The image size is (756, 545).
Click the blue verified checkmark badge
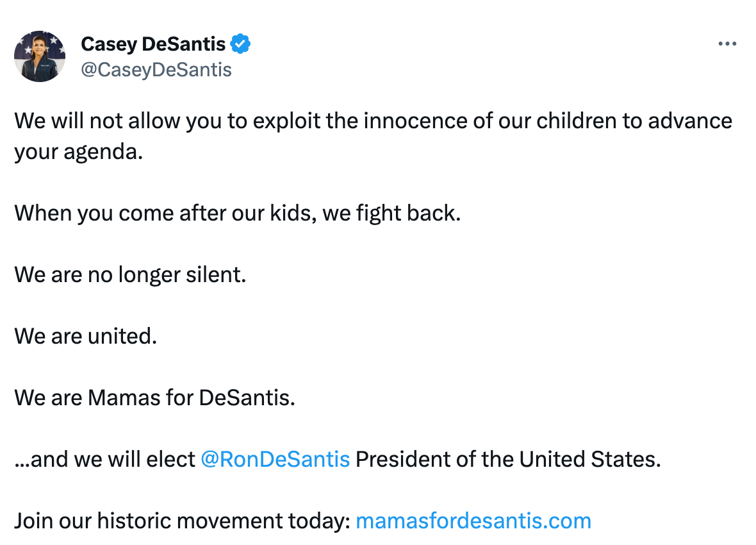[240, 44]
